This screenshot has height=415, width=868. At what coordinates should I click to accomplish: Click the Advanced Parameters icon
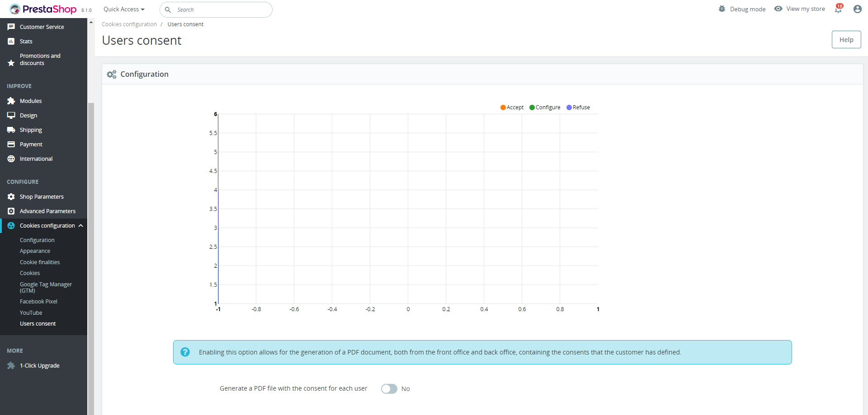click(x=11, y=211)
